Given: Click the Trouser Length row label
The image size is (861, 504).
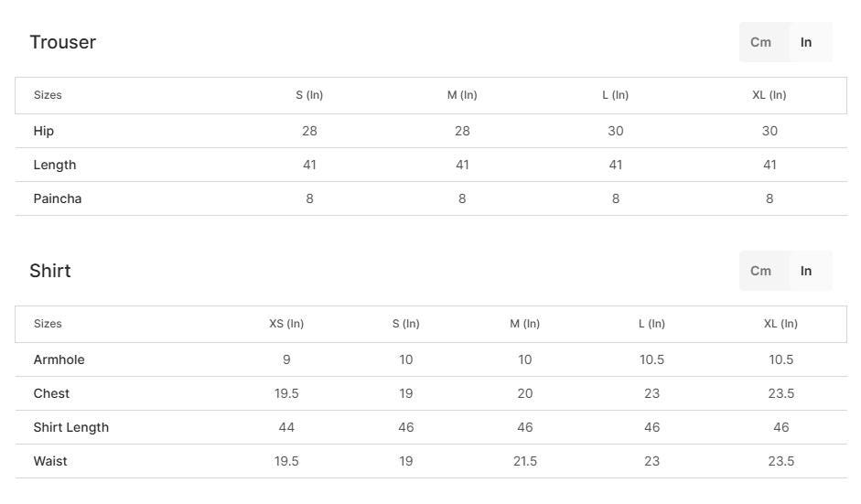Looking at the screenshot, I should [55, 165].
